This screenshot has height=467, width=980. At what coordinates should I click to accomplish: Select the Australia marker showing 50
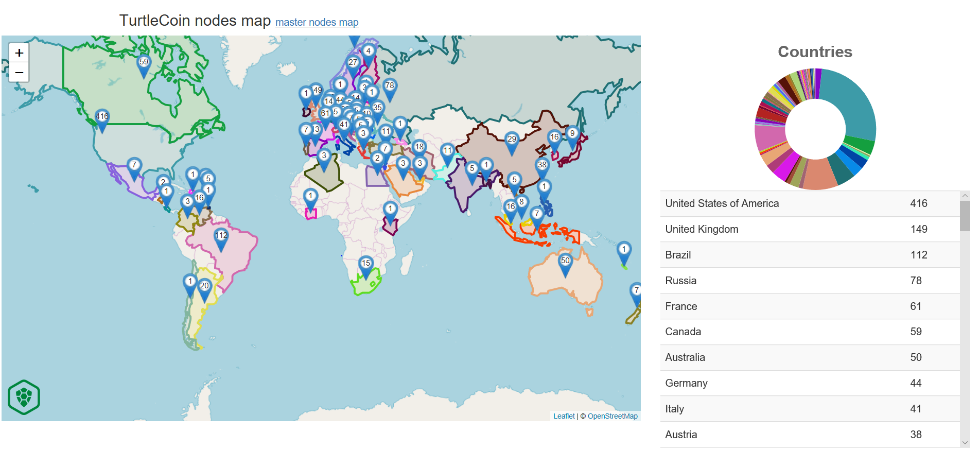565,265
